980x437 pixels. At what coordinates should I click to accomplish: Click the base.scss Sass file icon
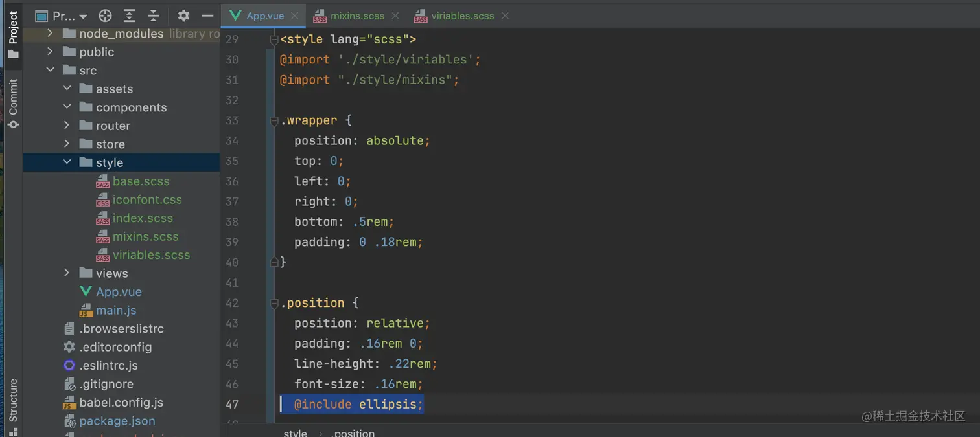pos(102,182)
